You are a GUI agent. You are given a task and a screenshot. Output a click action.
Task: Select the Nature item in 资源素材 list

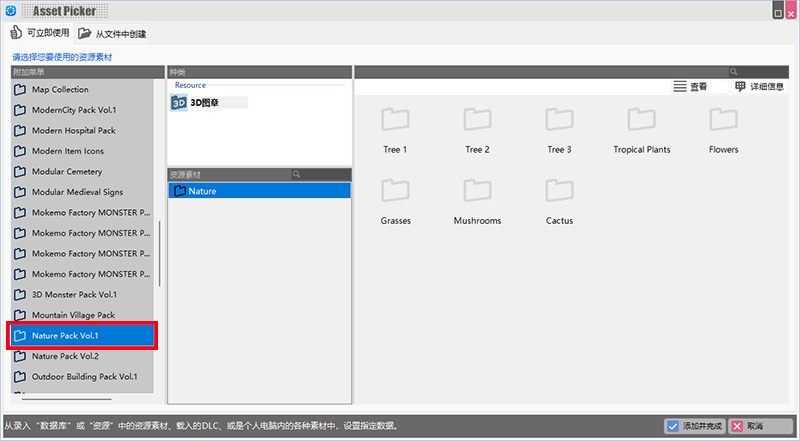click(259, 191)
